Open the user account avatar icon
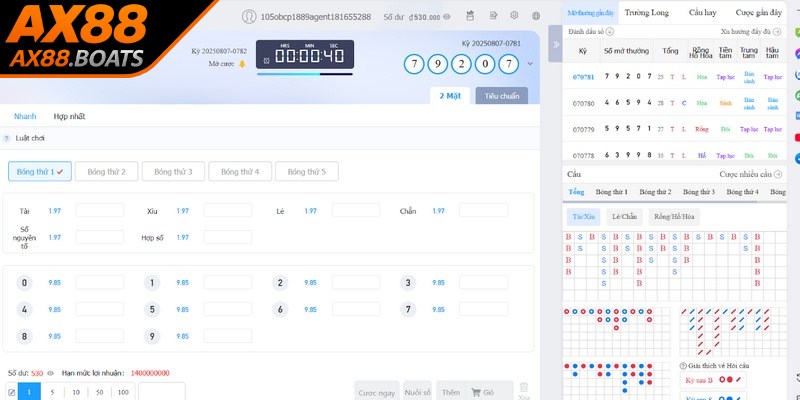The height and width of the screenshot is (400, 800). click(249, 16)
